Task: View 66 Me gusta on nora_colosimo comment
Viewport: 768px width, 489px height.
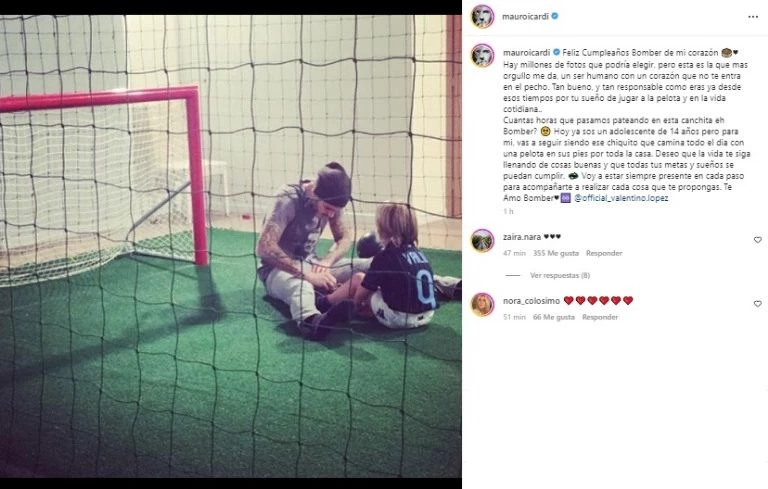Action: (x=553, y=317)
